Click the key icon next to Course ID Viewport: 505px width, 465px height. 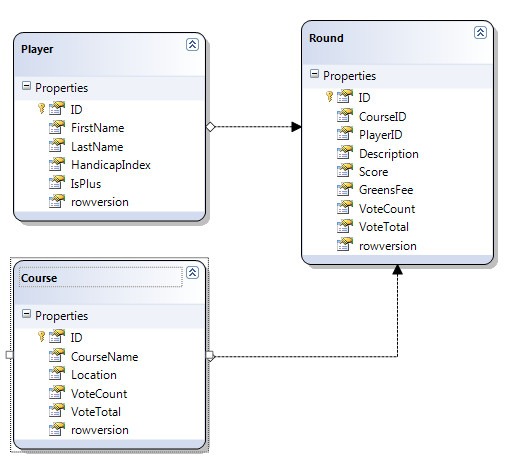pyautogui.click(x=41, y=336)
